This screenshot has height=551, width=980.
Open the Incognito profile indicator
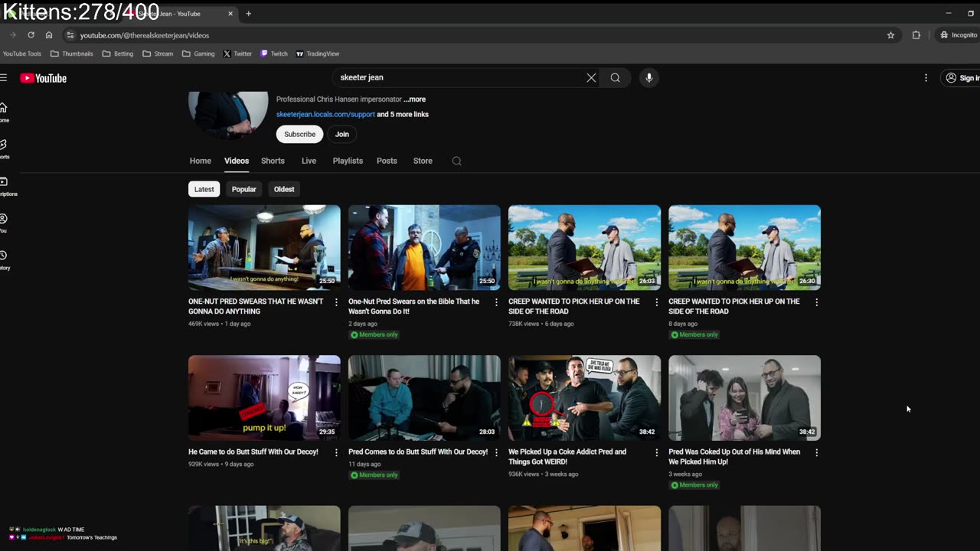coord(959,35)
